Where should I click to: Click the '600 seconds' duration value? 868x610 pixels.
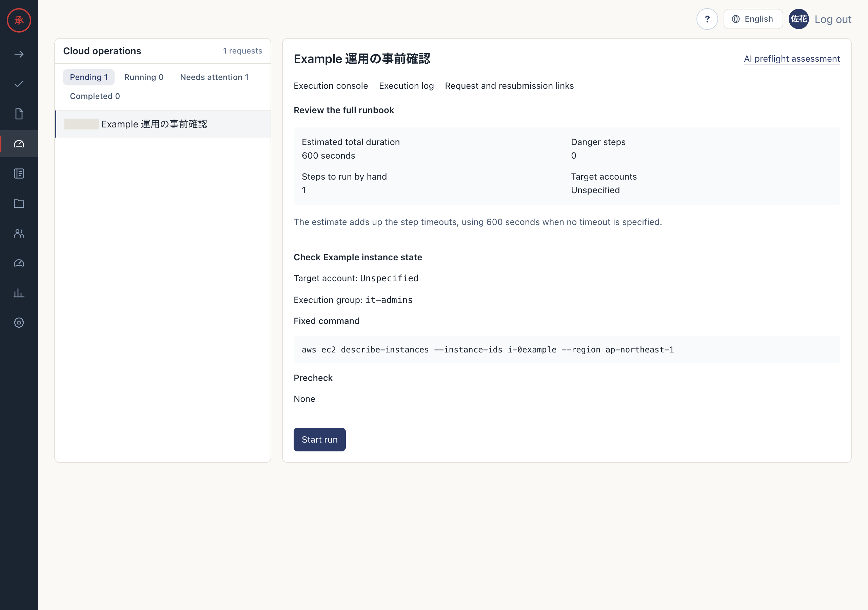(328, 156)
